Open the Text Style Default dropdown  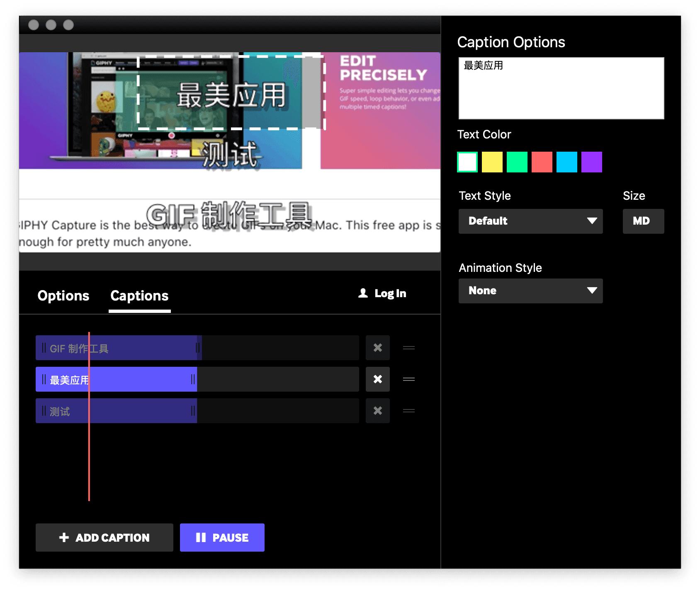coord(530,221)
